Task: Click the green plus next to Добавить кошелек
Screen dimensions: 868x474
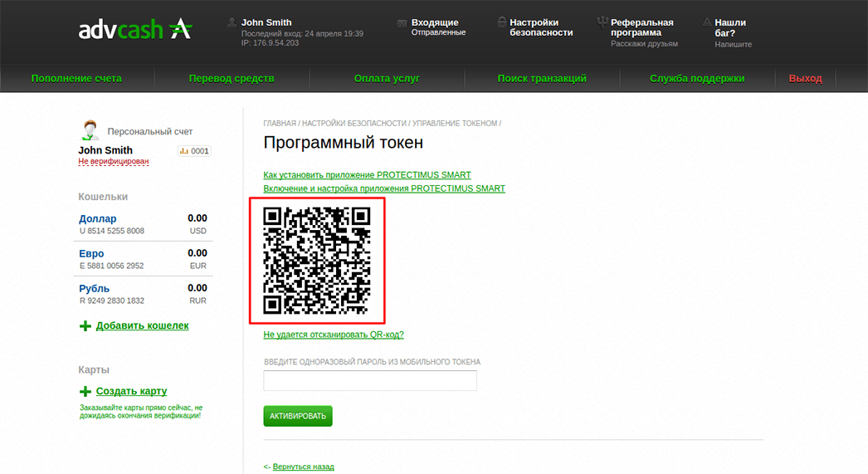Action: [x=85, y=326]
